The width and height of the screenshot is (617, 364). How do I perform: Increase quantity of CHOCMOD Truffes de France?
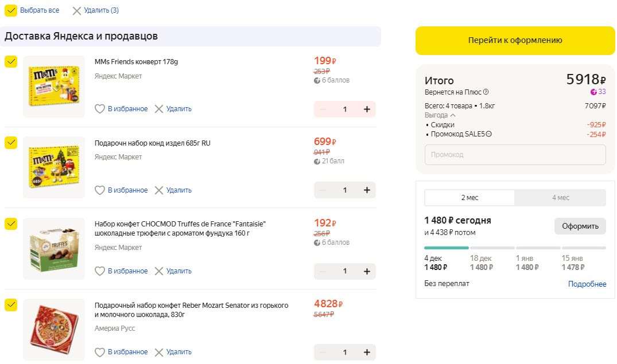(367, 271)
